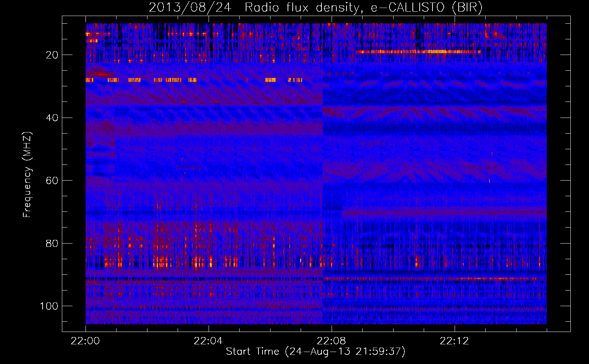Click the 'Start Time (24-Aug-13 21:59:37)' label
This screenshot has width=589, height=364.
click(x=316, y=352)
